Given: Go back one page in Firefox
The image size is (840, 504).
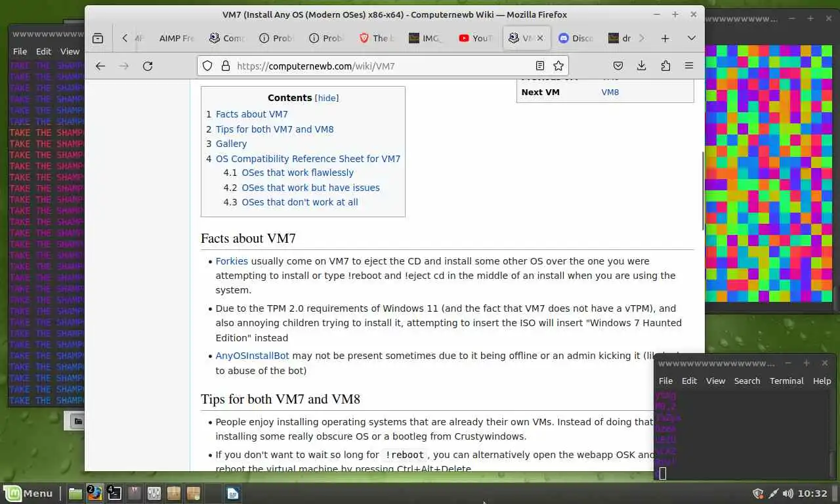Looking at the screenshot, I should pyautogui.click(x=100, y=66).
